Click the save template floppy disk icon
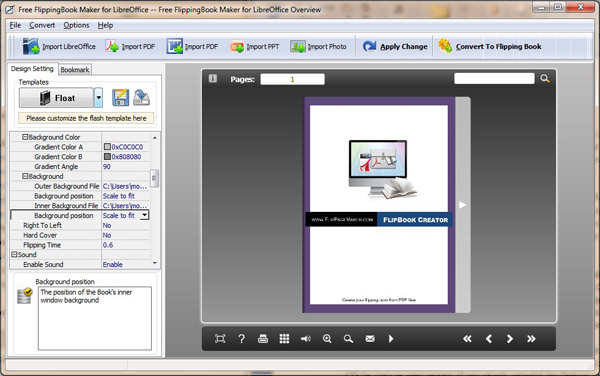Screen dimensions: 600x376 [121, 98]
